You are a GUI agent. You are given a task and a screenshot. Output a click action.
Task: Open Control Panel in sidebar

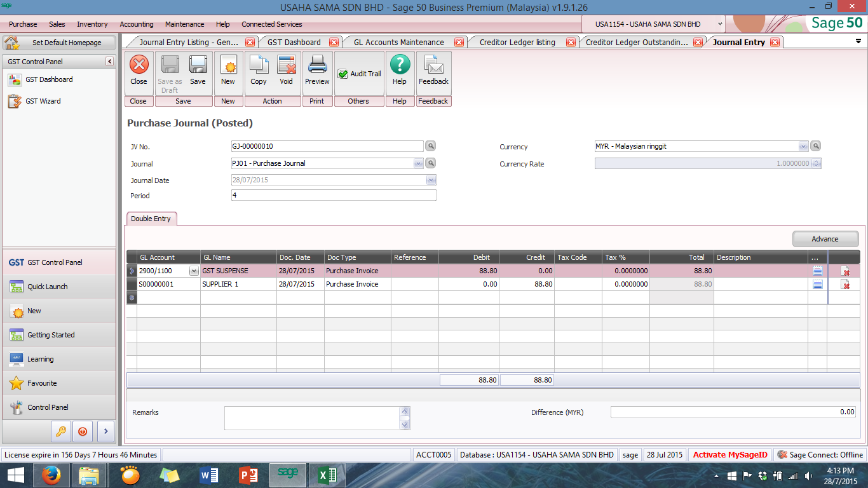pyautogui.click(x=59, y=407)
